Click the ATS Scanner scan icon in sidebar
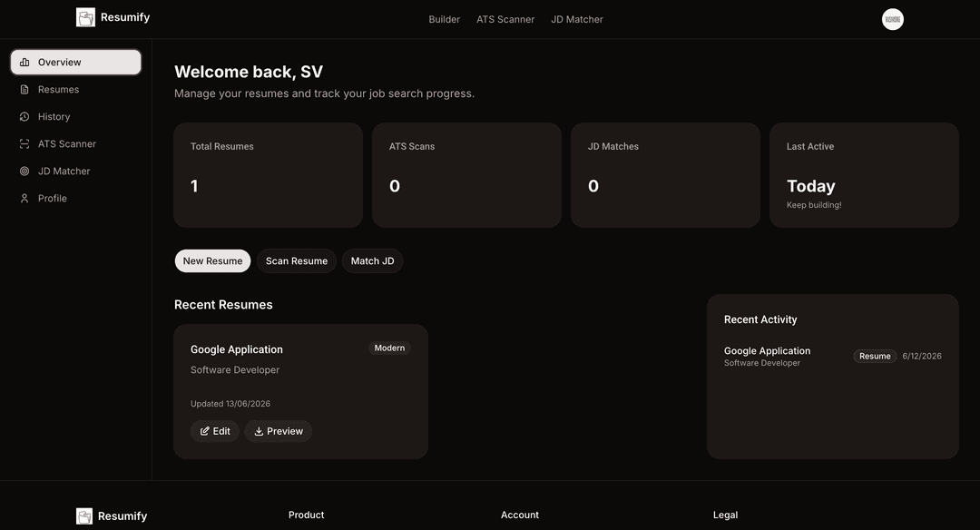Viewport: 980px width, 530px height. point(24,143)
